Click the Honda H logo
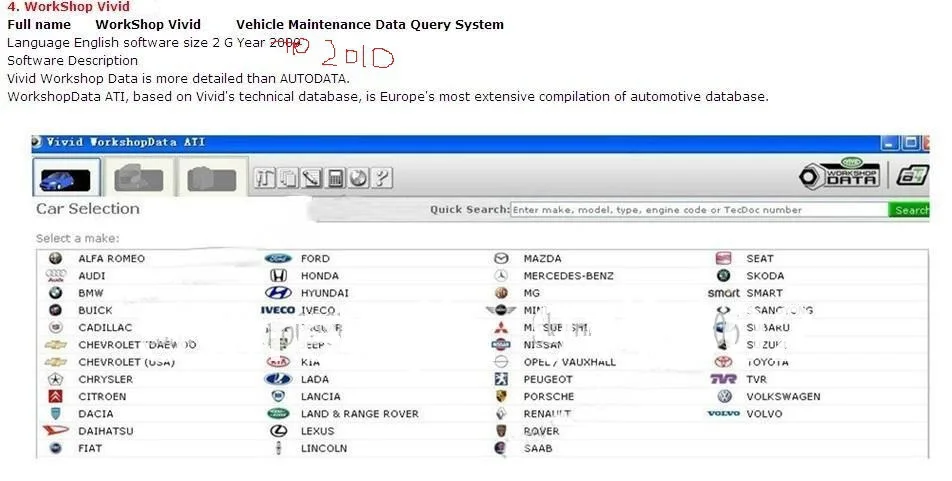Image resolution: width=952 pixels, height=481 pixels. point(278,276)
